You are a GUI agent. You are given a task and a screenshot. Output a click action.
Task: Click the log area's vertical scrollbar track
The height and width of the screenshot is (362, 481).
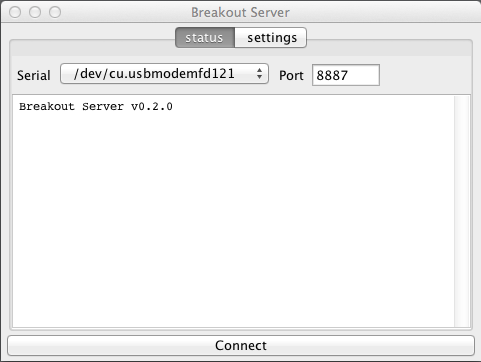[462, 211]
